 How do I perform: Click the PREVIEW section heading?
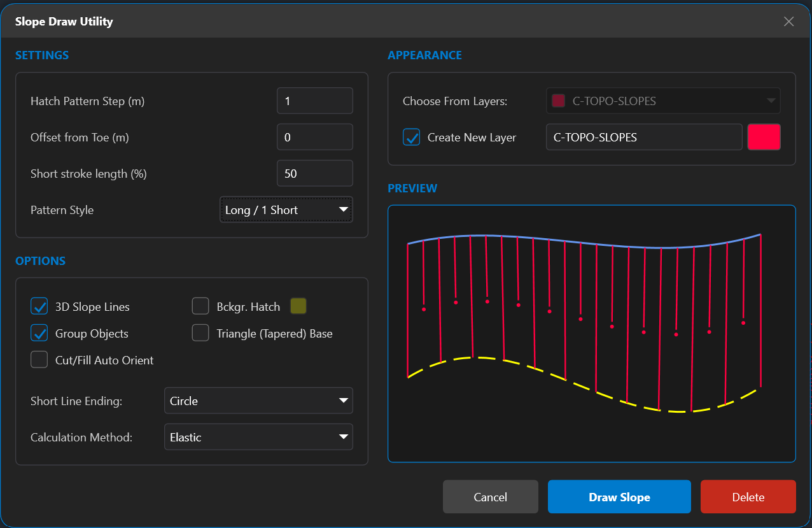412,188
